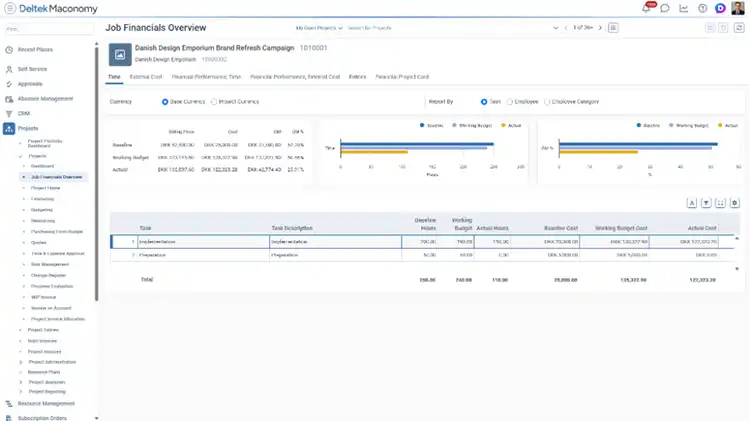Open Job Financials Overview in sidebar

tap(56, 177)
